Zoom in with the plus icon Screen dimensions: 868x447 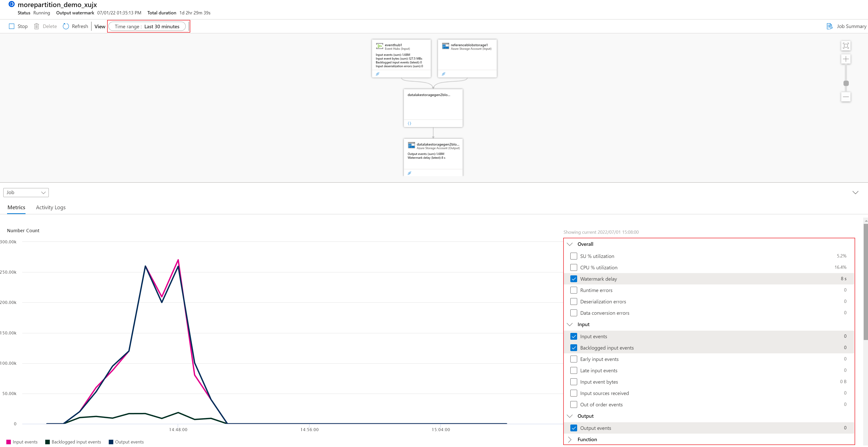click(846, 59)
